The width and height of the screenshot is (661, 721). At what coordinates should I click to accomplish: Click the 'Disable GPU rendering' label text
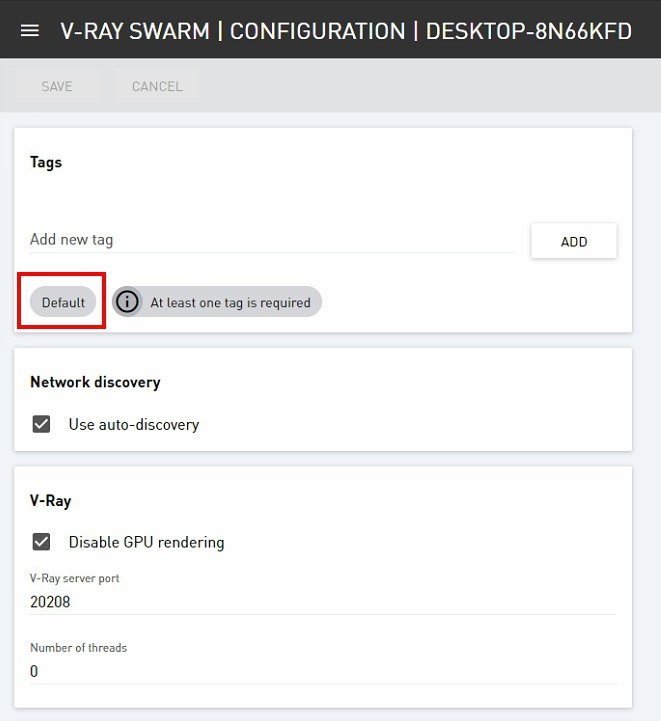pyautogui.click(x=146, y=542)
